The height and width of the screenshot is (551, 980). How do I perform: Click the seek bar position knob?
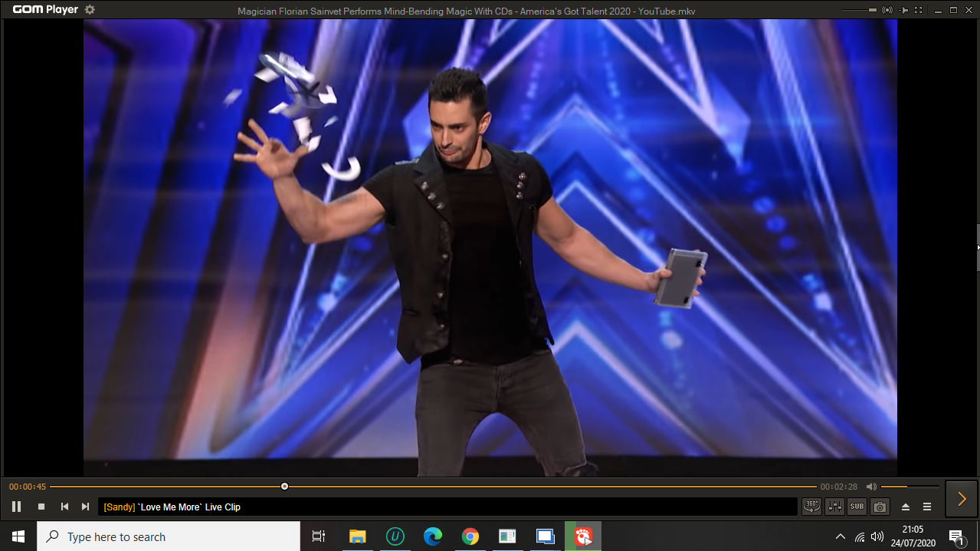pos(284,487)
